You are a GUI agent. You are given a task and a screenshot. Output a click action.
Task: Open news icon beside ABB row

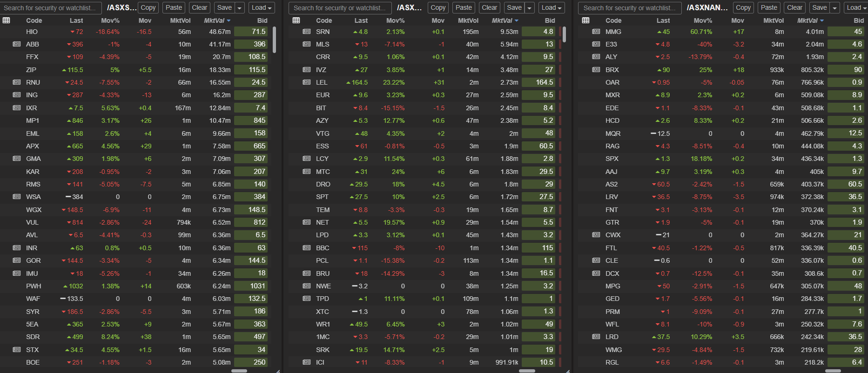[x=17, y=44]
